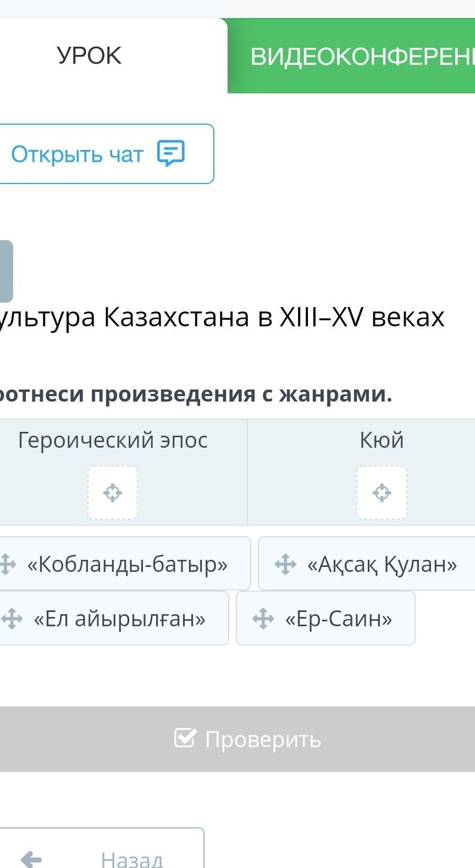Open the ВИДЕОКОНФЕРЕНЦИЯ tab
The width and height of the screenshot is (475, 868).
tap(351, 56)
